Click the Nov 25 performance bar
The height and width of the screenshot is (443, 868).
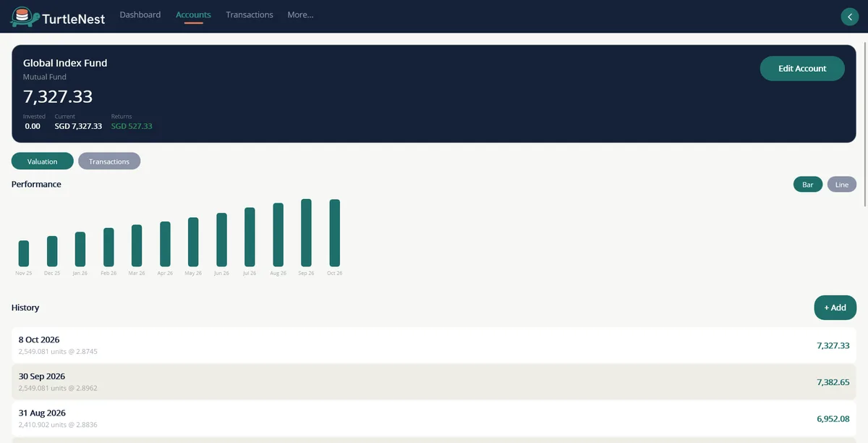tap(24, 253)
